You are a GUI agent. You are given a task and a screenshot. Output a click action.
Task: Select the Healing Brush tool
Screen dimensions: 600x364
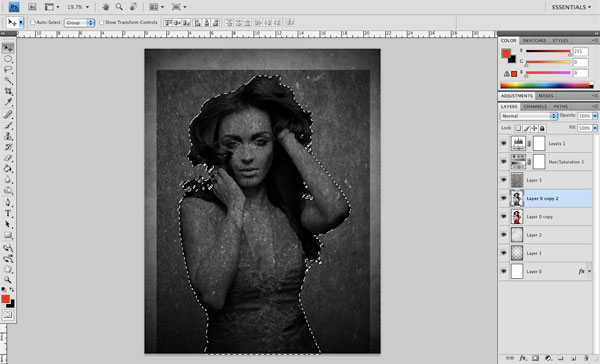point(8,114)
